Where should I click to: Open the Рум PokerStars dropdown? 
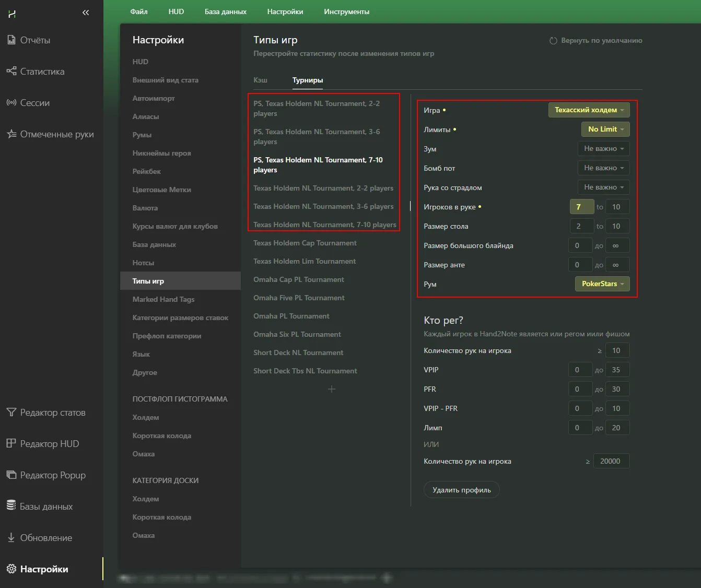pos(602,284)
